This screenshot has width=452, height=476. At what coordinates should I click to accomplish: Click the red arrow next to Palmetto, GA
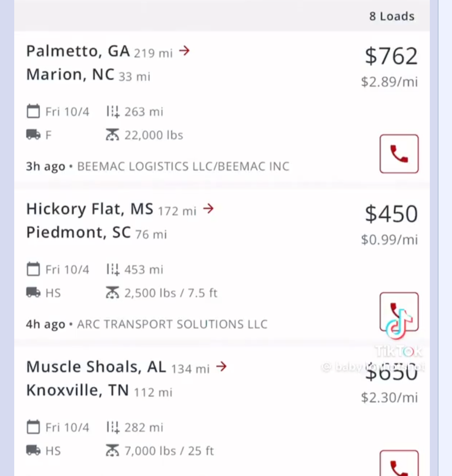184,51
